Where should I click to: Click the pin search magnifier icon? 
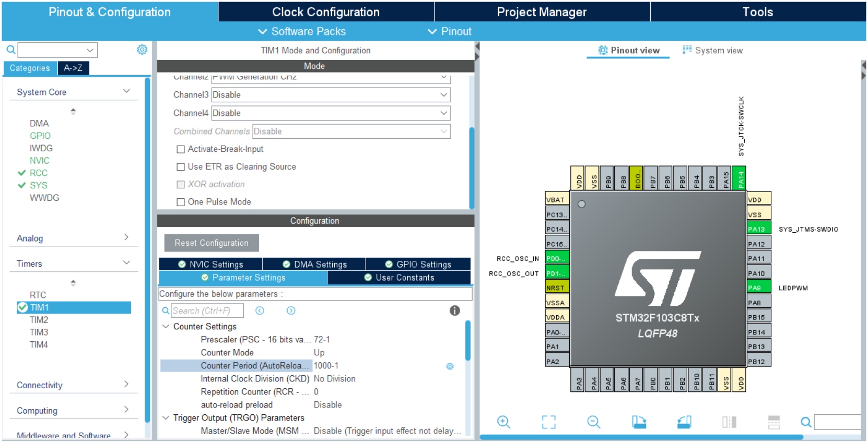click(806, 422)
